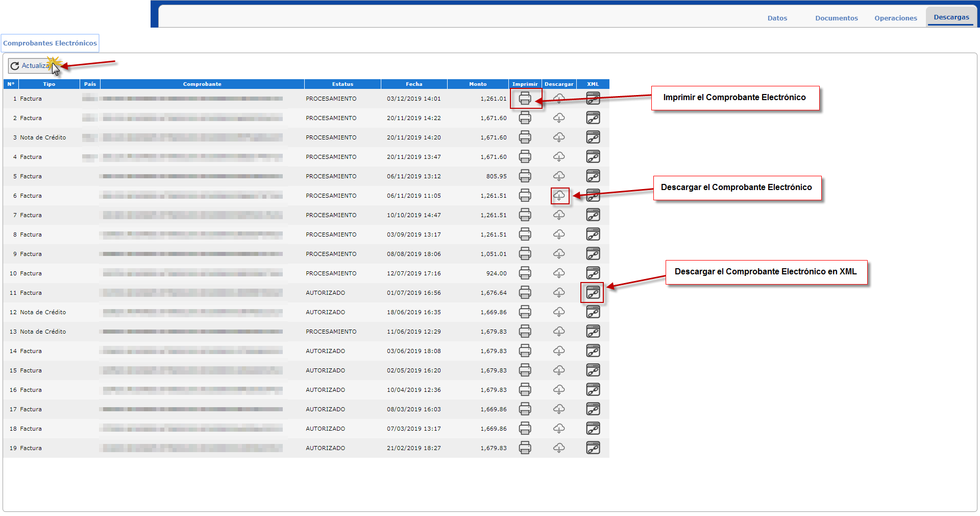Download XML for Nota de Crédito row 13
The width and height of the screenshot is (980, 516).
(593, 332)
